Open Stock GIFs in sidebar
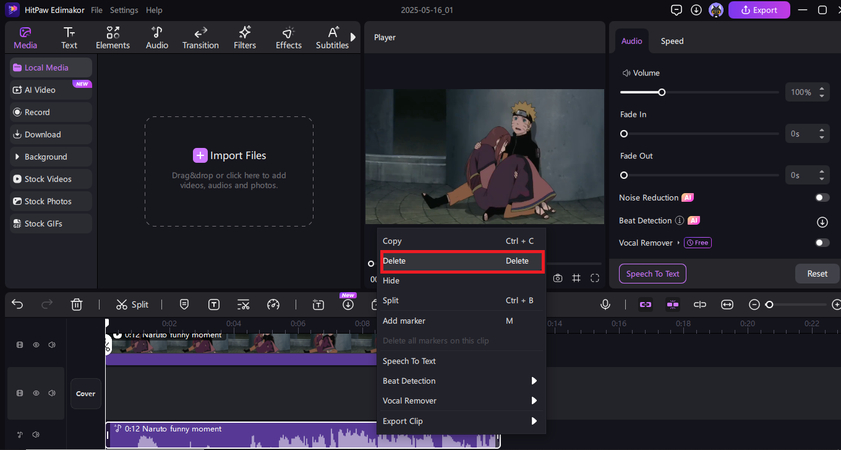This screenshot has height=450, width=841. [51, 224]
